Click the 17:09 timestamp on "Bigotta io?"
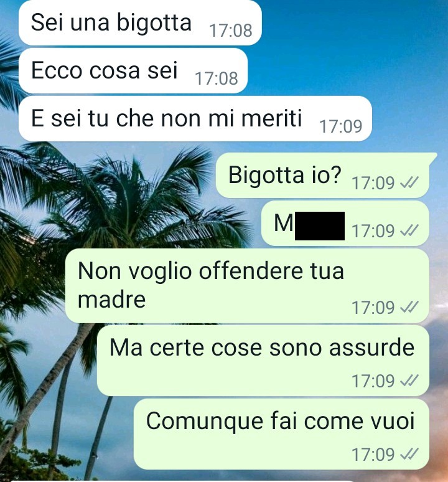 [373, 183]
